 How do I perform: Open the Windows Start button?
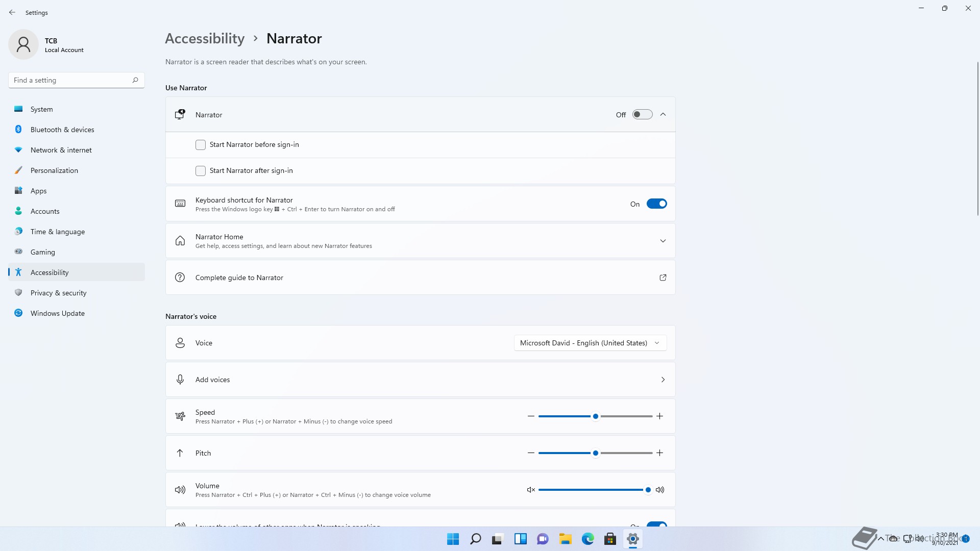(x=453, y=539)
